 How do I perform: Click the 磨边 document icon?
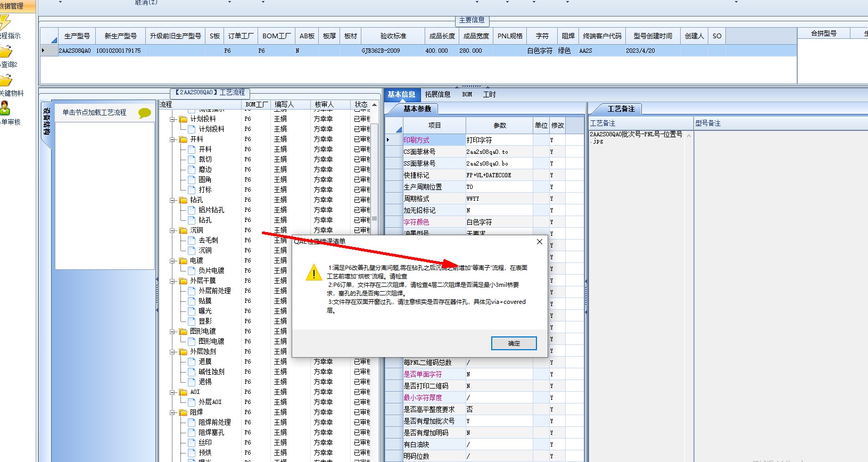pos(192,170)
